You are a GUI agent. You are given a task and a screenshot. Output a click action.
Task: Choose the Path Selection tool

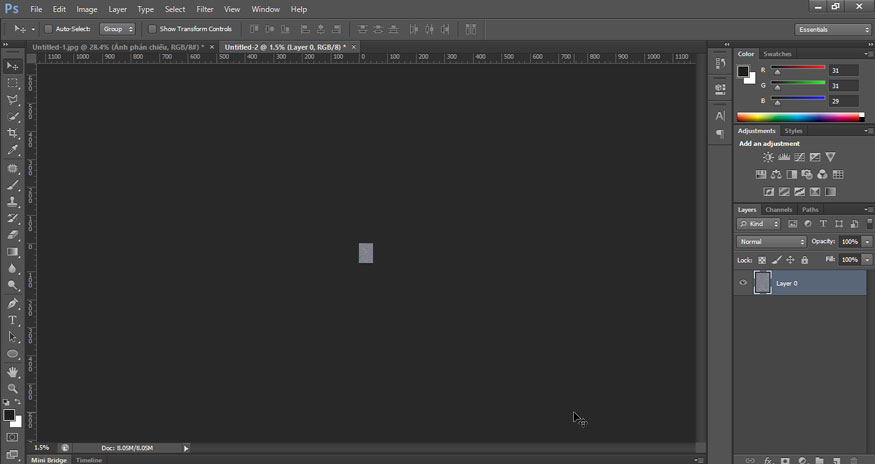pyautogui.click(x=12, y=337)
